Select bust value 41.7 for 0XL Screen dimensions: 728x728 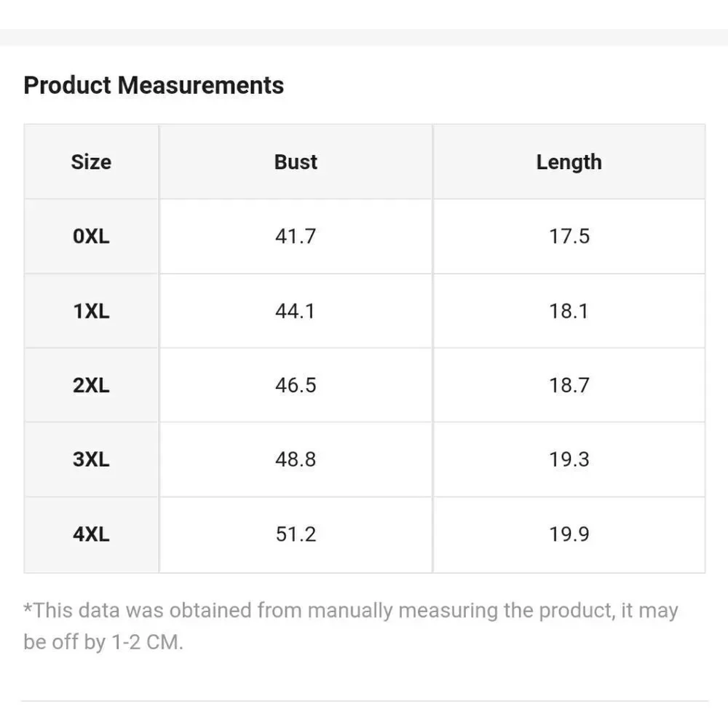pyautogui.click(x=296, y=237)
